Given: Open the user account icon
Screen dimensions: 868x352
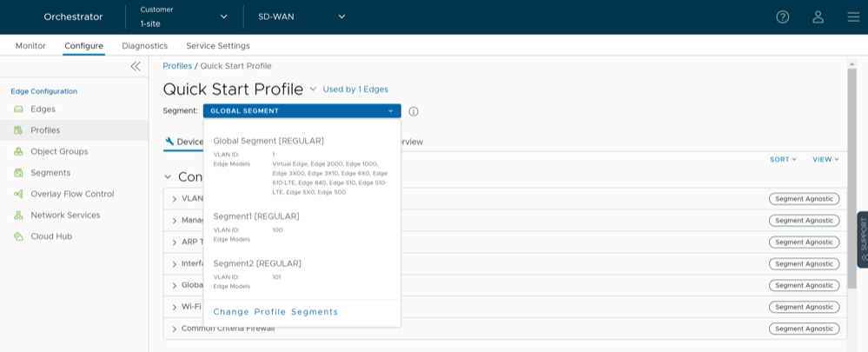Looking at the screenshot, I should point(818,17).
